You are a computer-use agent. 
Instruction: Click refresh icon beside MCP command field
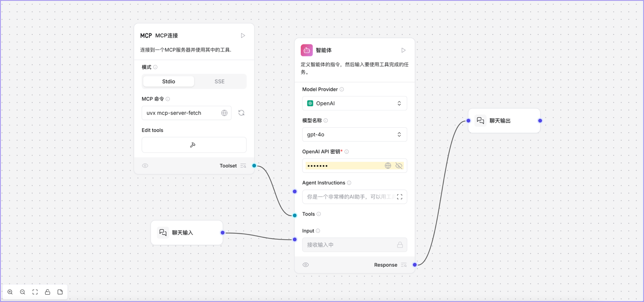tap(241, 113)
